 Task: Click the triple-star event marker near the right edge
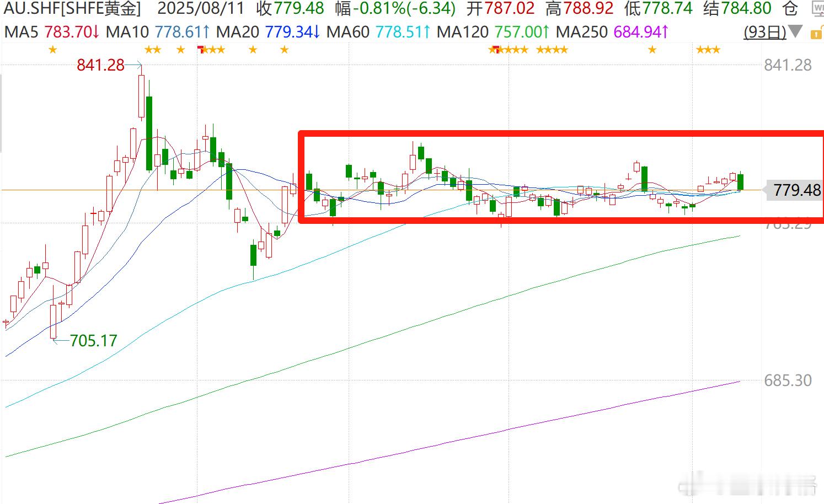tap(708, 50)
